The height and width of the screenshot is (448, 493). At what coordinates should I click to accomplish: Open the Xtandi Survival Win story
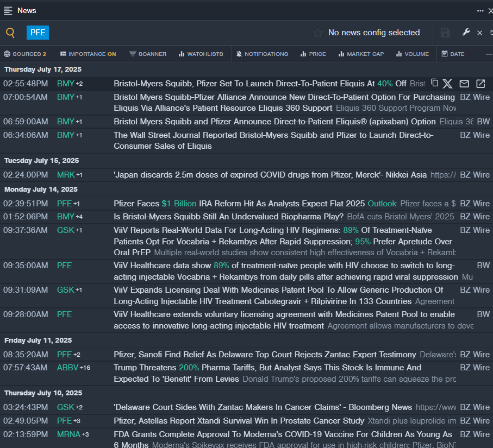239,421
